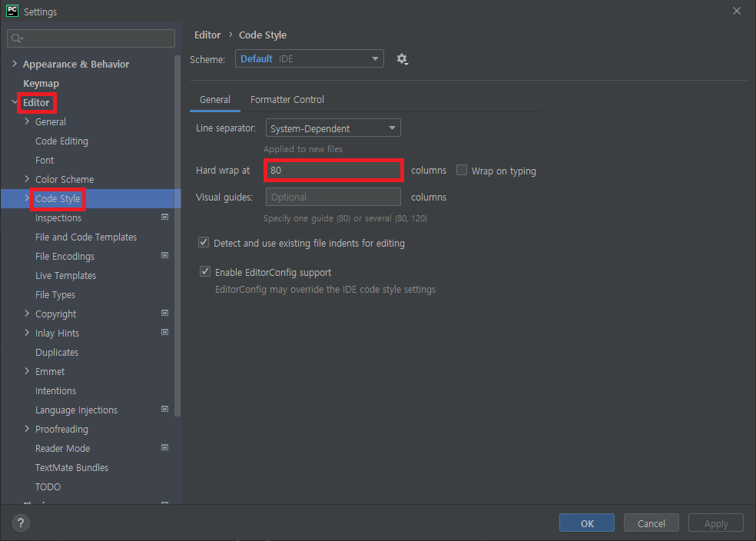Click project-level icon beside Copyright
The width and height of the screenshot is (756, 541).
pyautogui.click(x=165, y=314)
